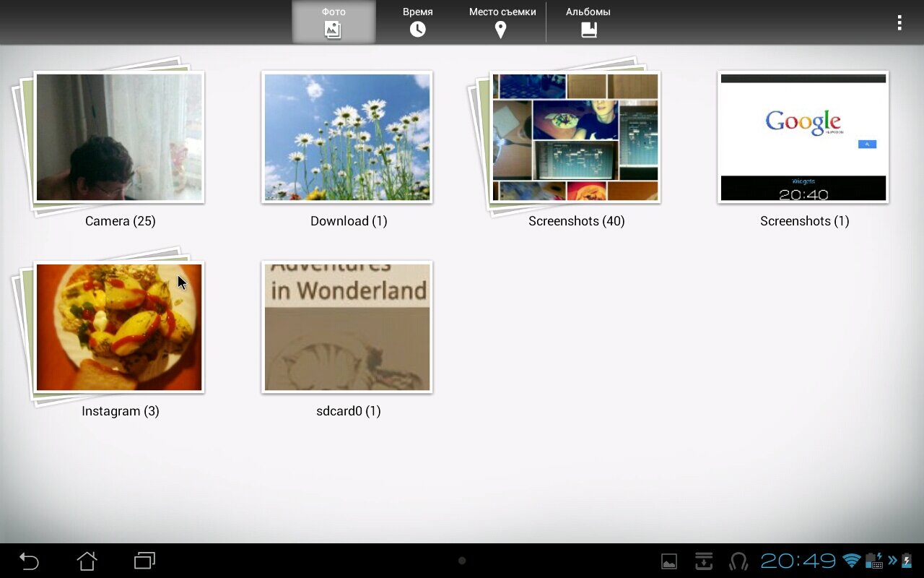
Task: Tap the Android back arrow icon
Action: (29, 561)
